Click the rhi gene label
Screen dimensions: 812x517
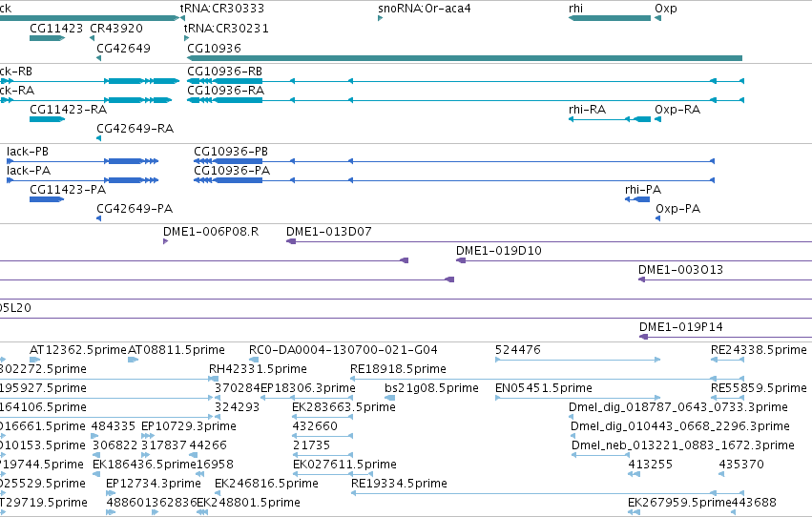[575, 9]
